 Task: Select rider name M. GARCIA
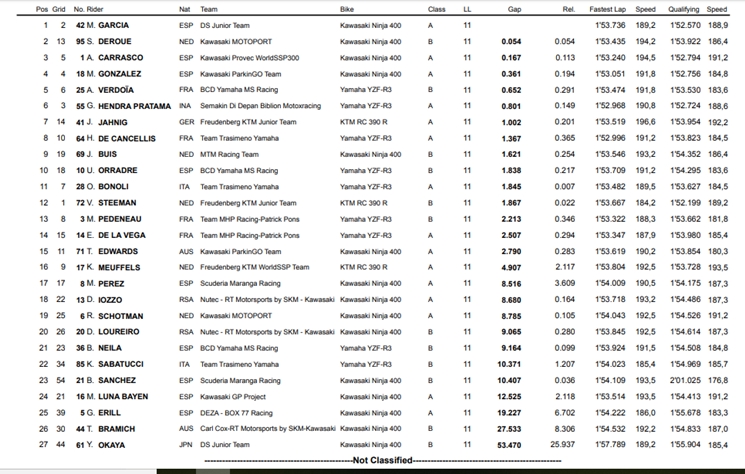(x=108, y=25)
